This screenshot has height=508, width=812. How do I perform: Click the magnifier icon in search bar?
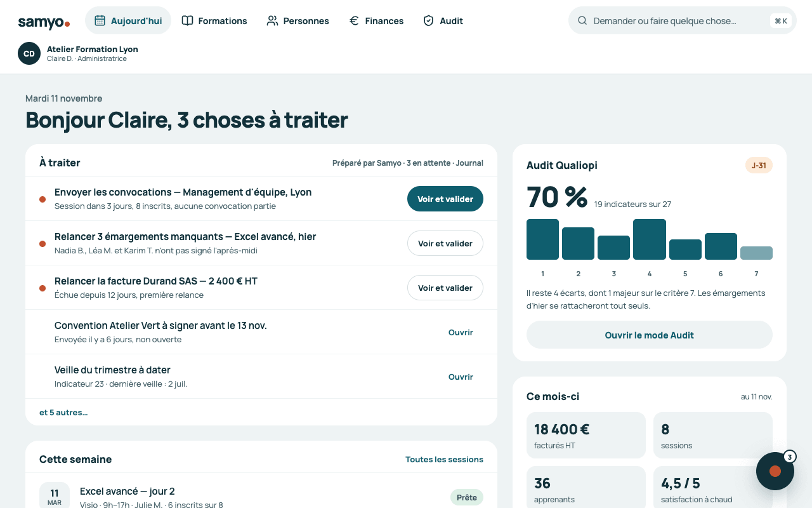(582, 20)
